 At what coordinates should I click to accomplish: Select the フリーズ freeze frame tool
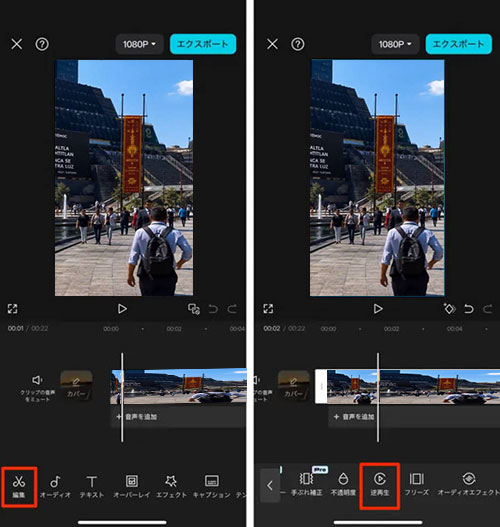tap(416, 485)
